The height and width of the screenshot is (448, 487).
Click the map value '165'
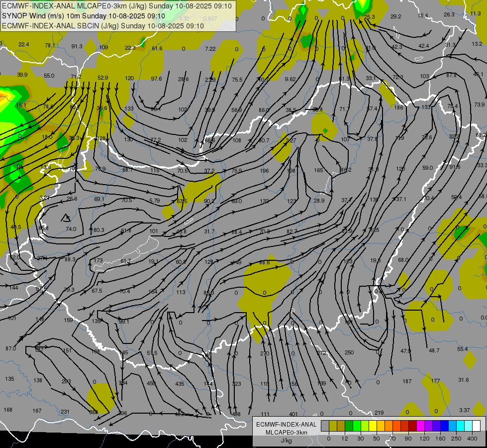click(318, 170)
